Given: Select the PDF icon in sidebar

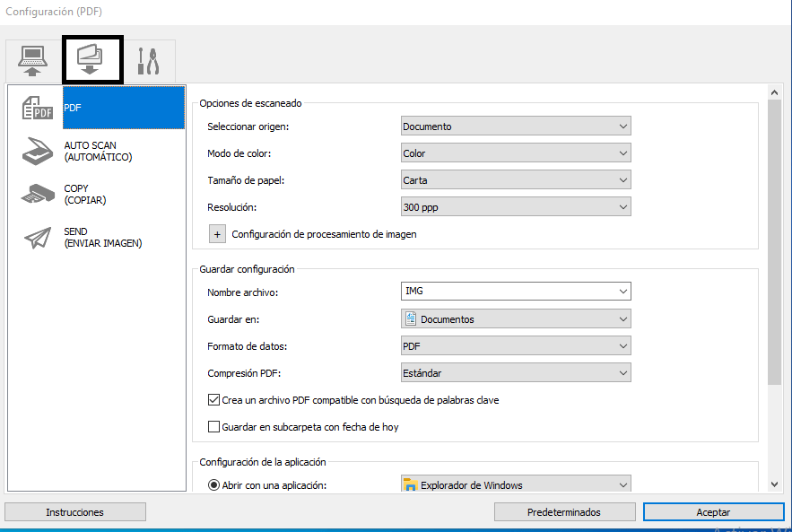Looking at the screenshot, I should pyautogui.click(x=37, y=108).
